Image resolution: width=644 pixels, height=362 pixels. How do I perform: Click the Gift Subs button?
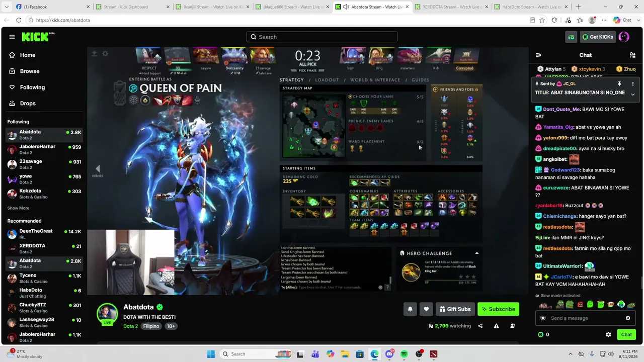pos(455,309)
